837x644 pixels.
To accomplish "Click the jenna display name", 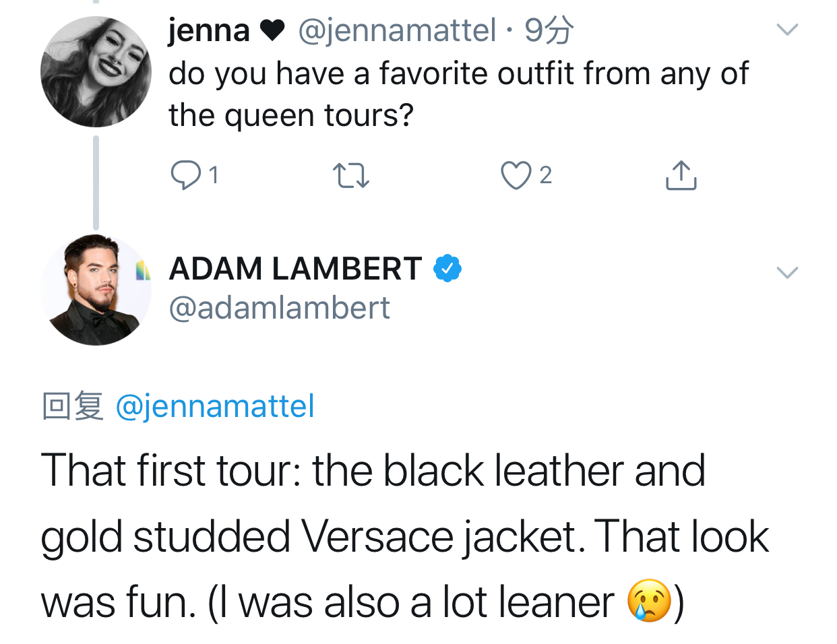I will click(x=209, y=30).
